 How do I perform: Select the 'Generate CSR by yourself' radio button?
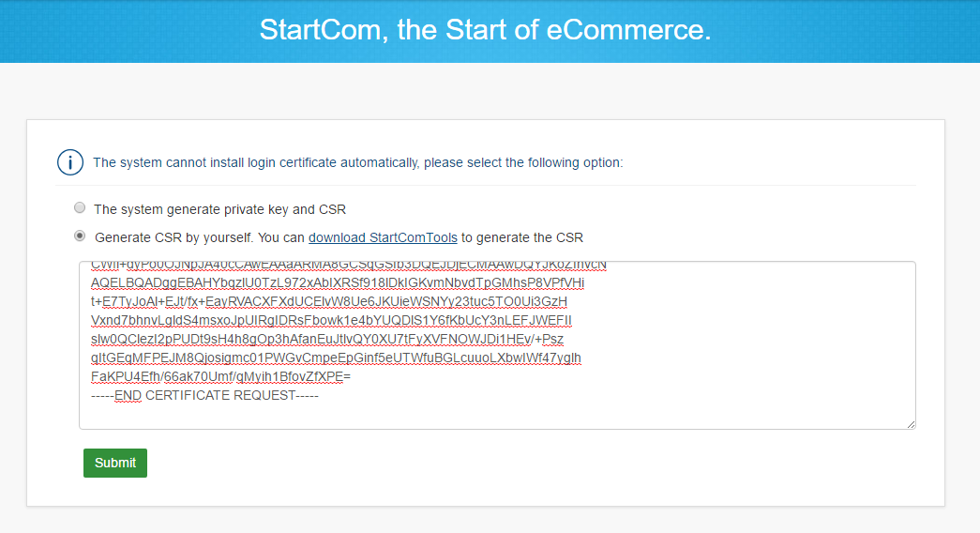[80, 236]
